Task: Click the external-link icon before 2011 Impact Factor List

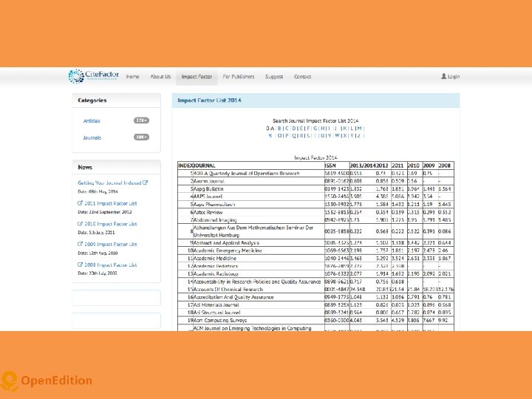Action: click(x=80, y=203)
